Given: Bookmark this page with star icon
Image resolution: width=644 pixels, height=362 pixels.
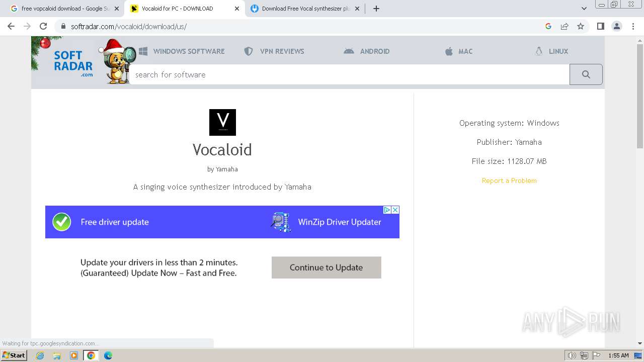Looking at the screenshot, I should tap(581, 26).
